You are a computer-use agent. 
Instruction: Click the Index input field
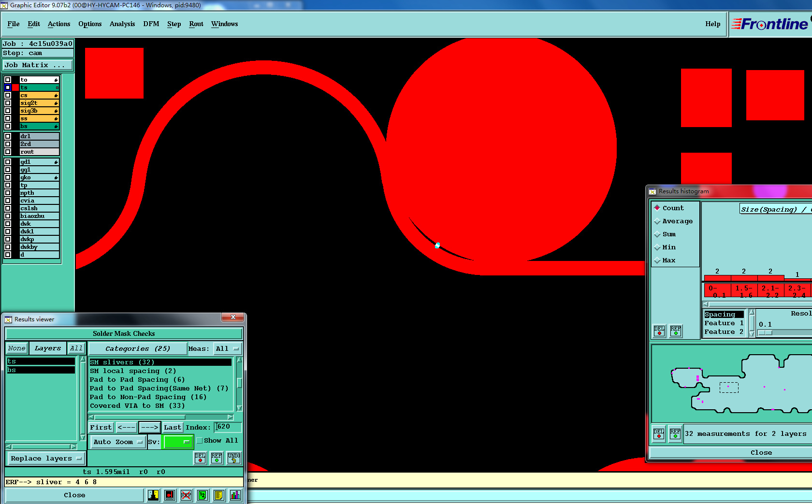click(x=228, y=427)
